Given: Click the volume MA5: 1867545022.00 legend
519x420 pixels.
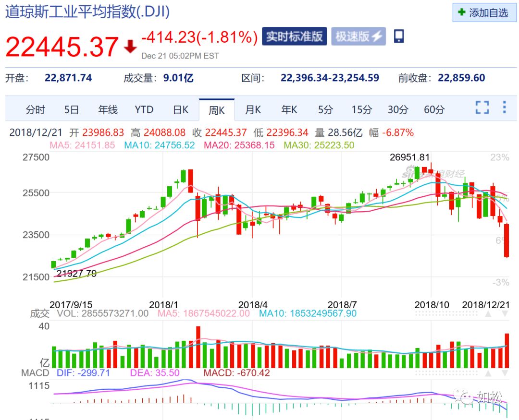Looking at the screenshot, I should pyautogui.click(x=204, y=313).
